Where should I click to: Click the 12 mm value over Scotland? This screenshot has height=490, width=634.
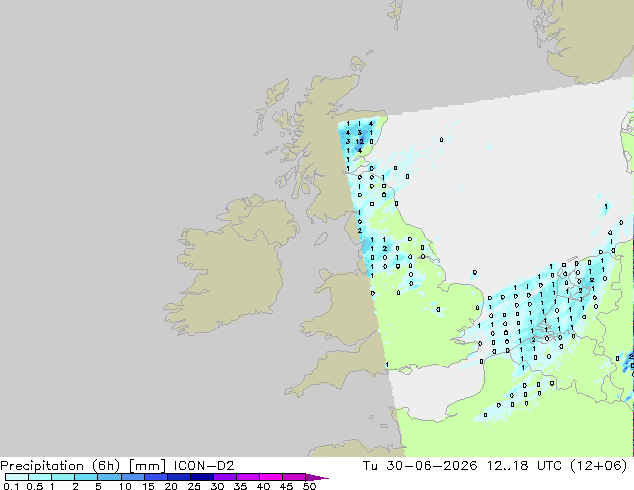(x=359, y=142)
